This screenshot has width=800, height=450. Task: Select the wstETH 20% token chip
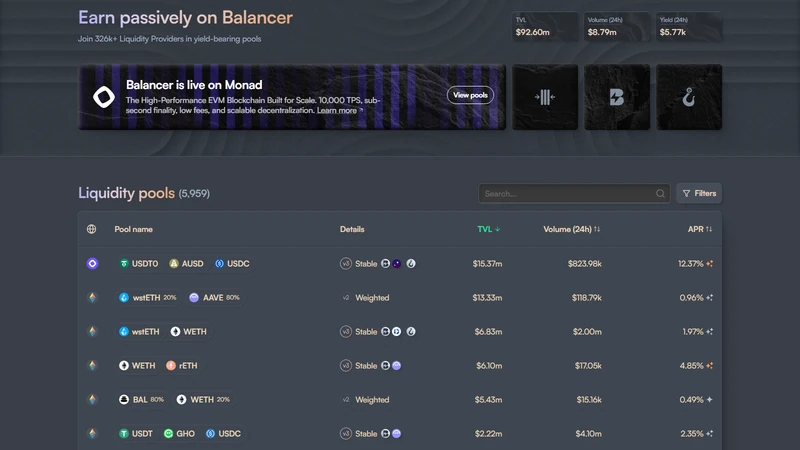pos(147,297)
